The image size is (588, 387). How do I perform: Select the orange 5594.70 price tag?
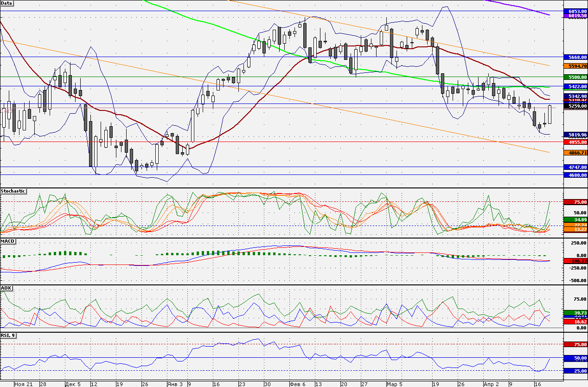tap(575, 66)
